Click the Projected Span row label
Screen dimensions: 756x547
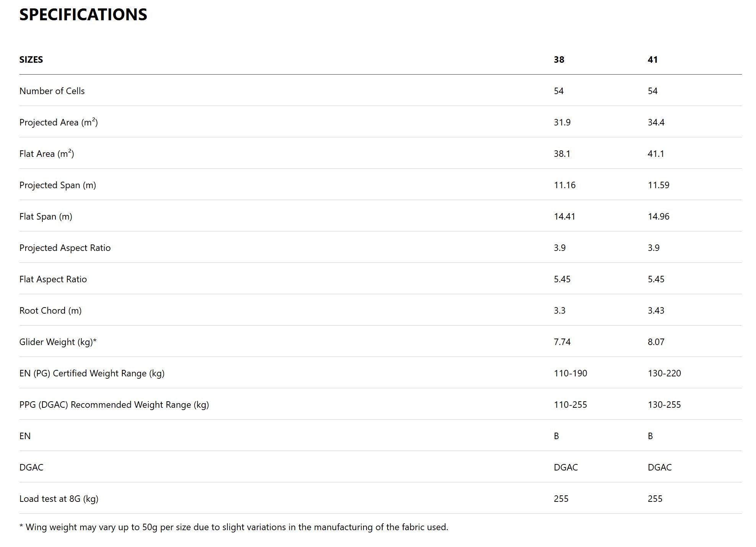58,185
